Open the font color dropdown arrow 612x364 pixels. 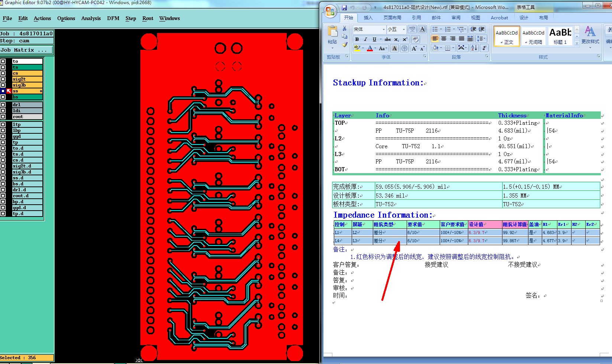pos(375,48)
